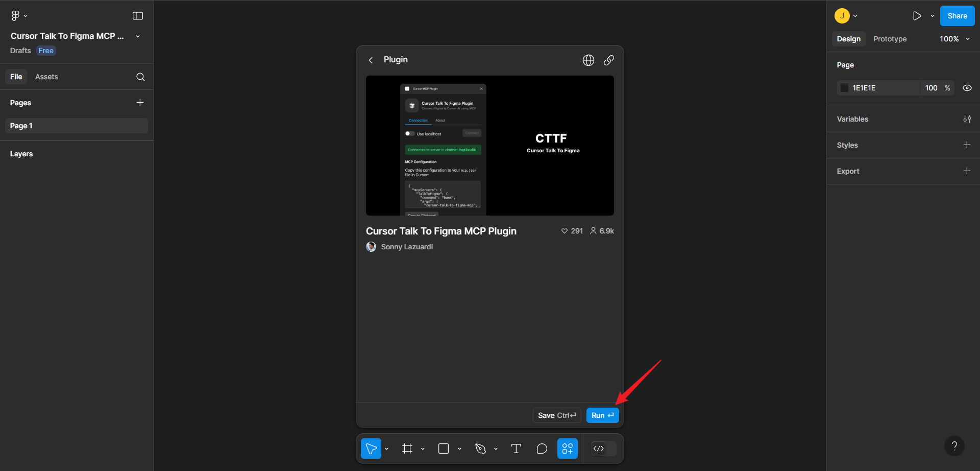Click the Pages section header
This screenshot has height=471, width=980.
coord(20,103)
